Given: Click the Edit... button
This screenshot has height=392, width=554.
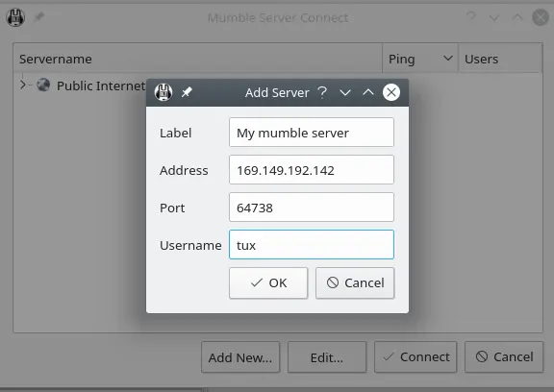Looking at the screenshot, I should click(327, 357).
